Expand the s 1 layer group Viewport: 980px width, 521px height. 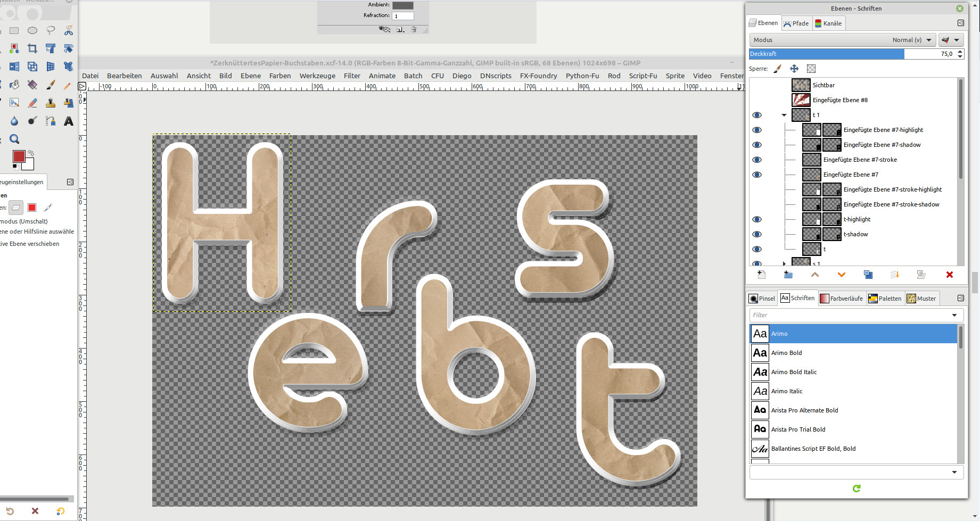click(x=784, y=263)
